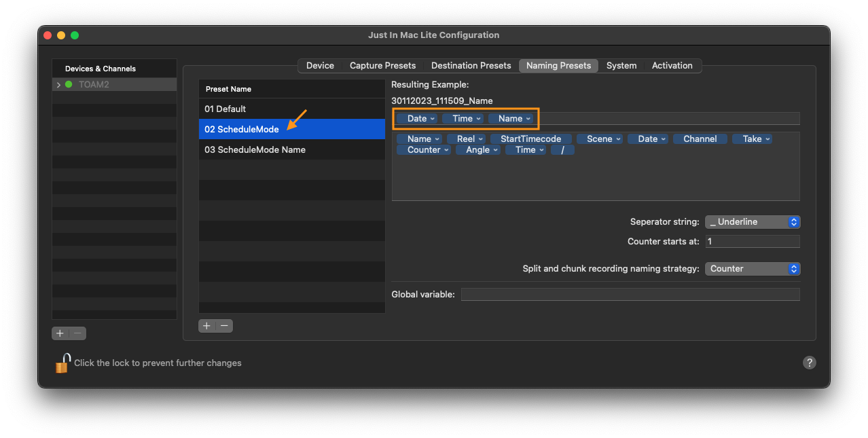Click the Counter starts at field
The height and width of the screenshot is (438, 868).
[753, 242]
